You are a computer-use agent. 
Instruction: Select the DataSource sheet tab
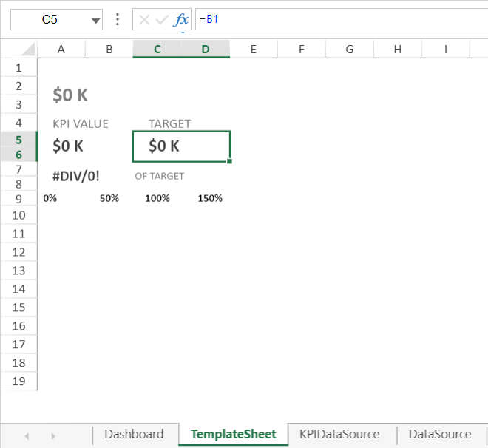440,435
